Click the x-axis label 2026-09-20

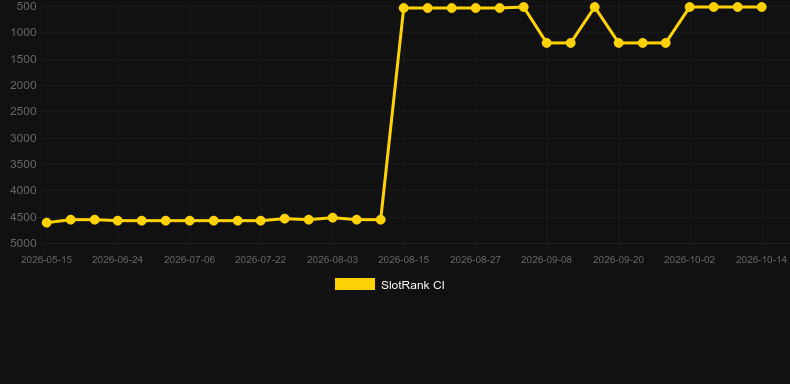(618, 260)
